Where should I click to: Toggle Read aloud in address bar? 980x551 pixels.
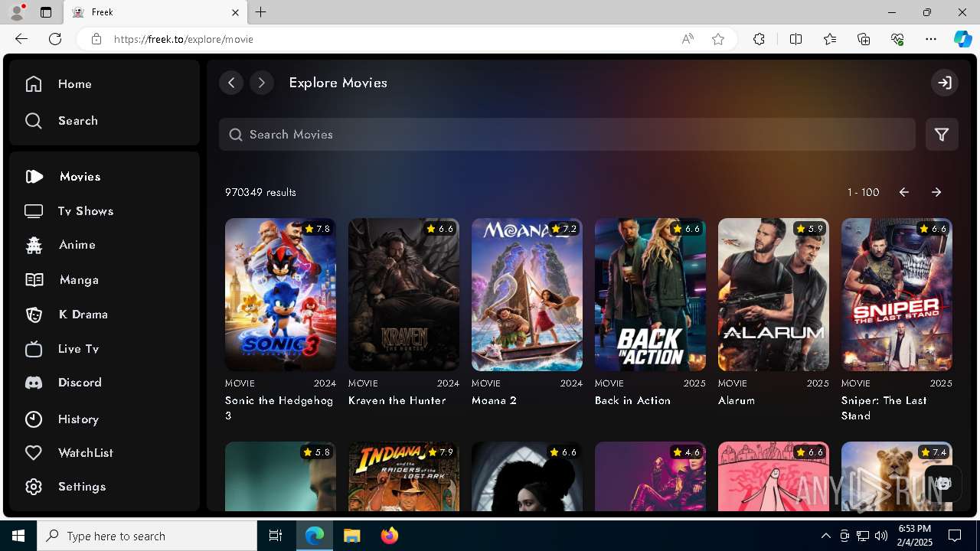pos(688,39)
